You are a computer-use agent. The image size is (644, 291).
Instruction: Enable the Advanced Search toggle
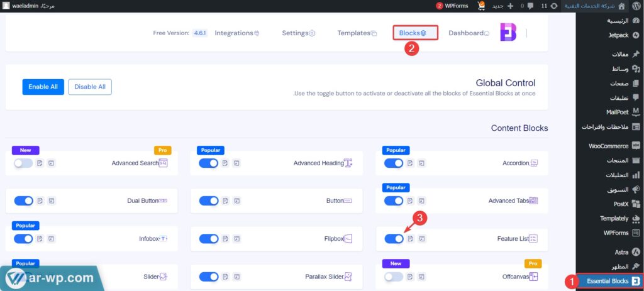point(23,163)
